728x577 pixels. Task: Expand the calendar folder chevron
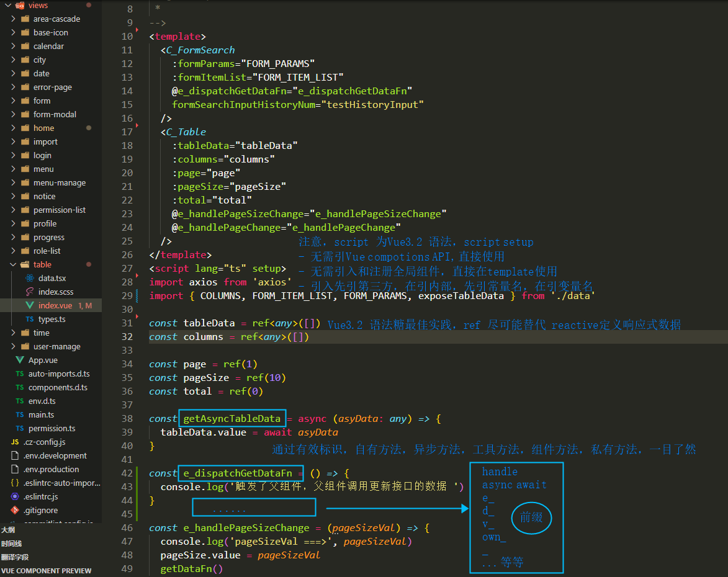[x=13, y=46]
